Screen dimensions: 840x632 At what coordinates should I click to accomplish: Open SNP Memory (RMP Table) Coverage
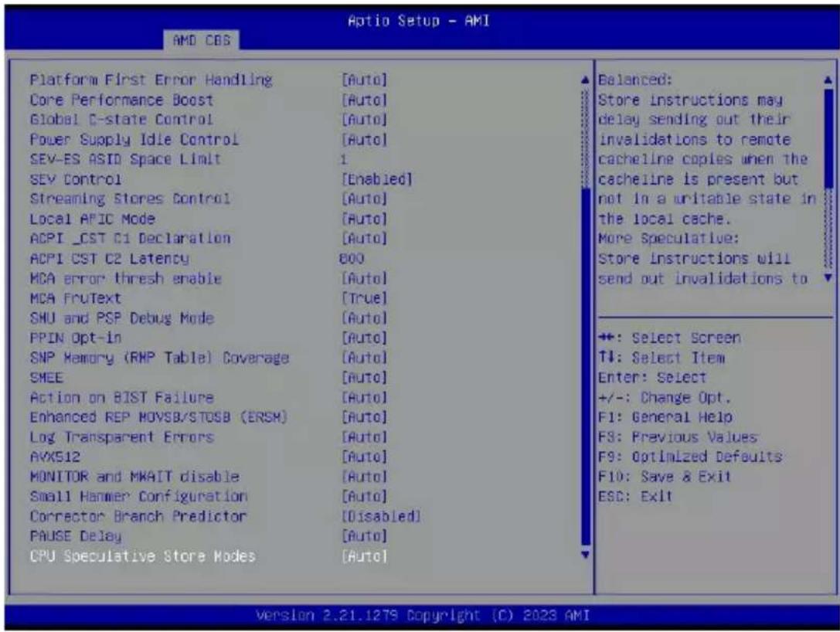tap(159, 358)
